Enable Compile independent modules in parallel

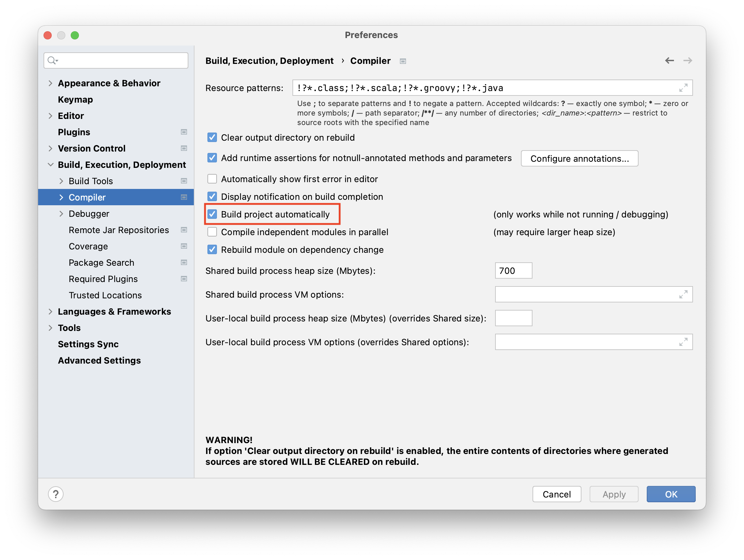click(212, 232)
